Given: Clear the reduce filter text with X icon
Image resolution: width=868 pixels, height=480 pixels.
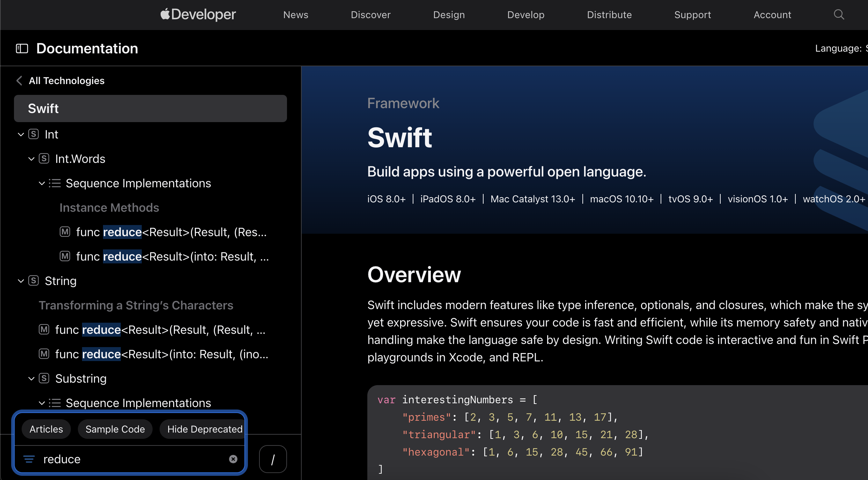Looking at the screenshot, I should [233, 459].
